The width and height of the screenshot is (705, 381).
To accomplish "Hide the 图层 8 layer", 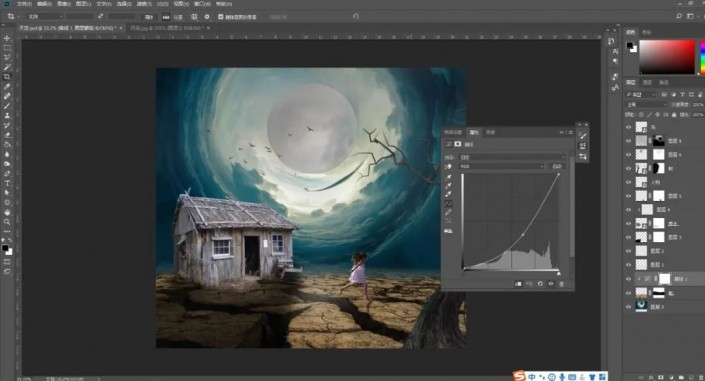I will pos(629,141).
